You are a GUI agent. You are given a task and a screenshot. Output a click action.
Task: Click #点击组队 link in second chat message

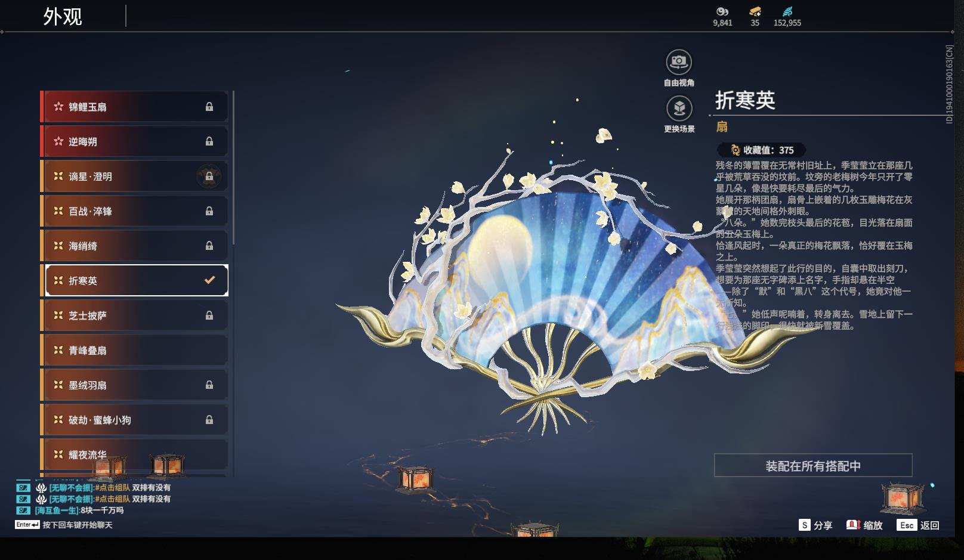[112, 499]
